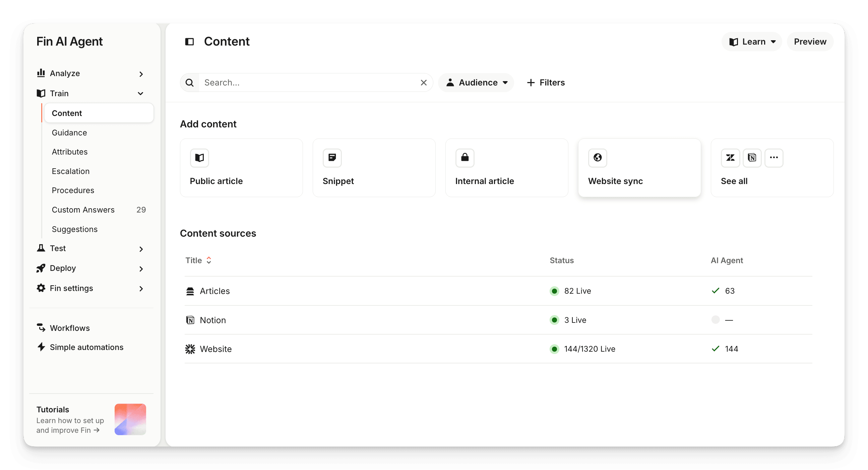Click the book icon on Public article card

[x=199, y=158]
